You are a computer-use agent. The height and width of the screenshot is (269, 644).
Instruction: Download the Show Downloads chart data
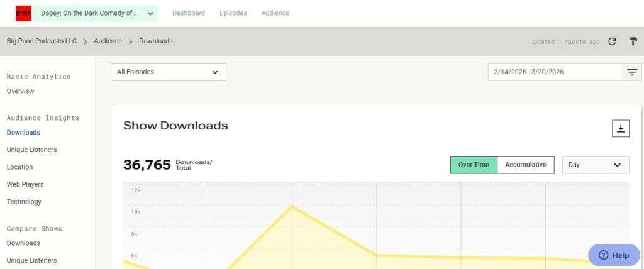(x=621, y=129)
